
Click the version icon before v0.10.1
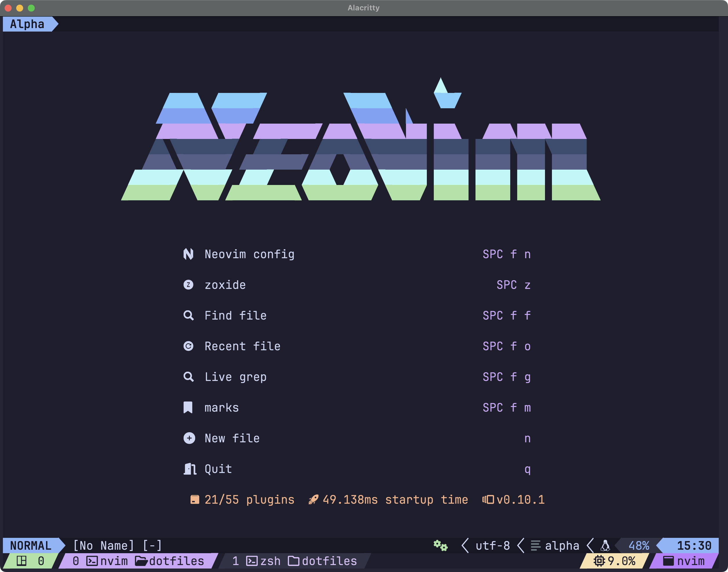(x=488, y=500)
